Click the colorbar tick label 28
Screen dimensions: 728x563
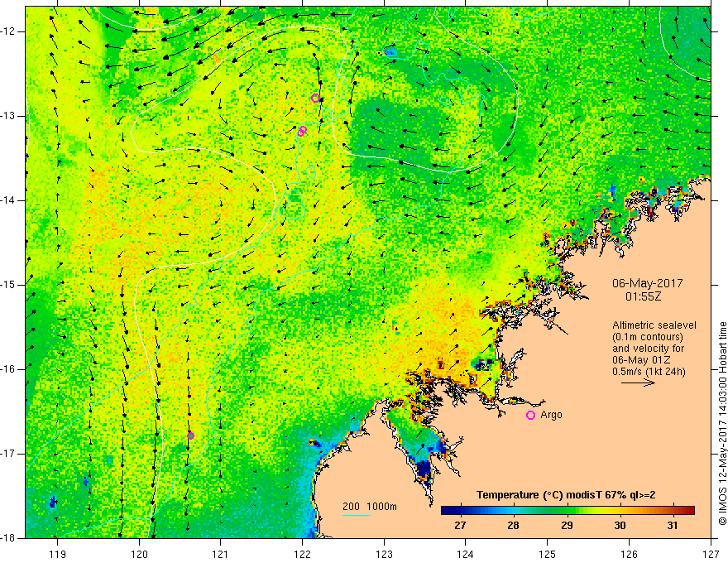(513, 526)
